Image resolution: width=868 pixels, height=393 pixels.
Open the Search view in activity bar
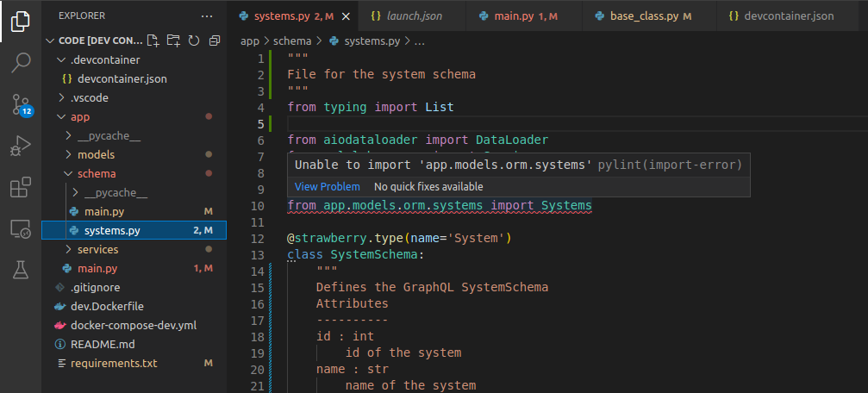tap(21, 62)
